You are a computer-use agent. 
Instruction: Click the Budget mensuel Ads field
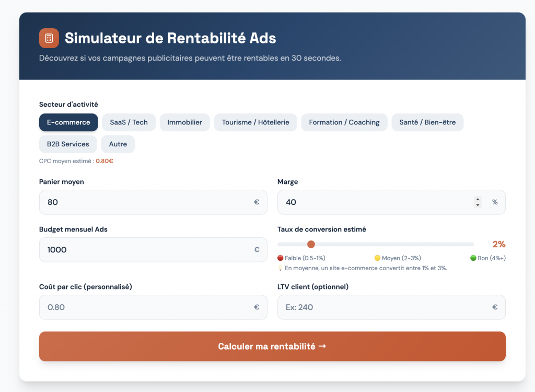tap(146, 250)
